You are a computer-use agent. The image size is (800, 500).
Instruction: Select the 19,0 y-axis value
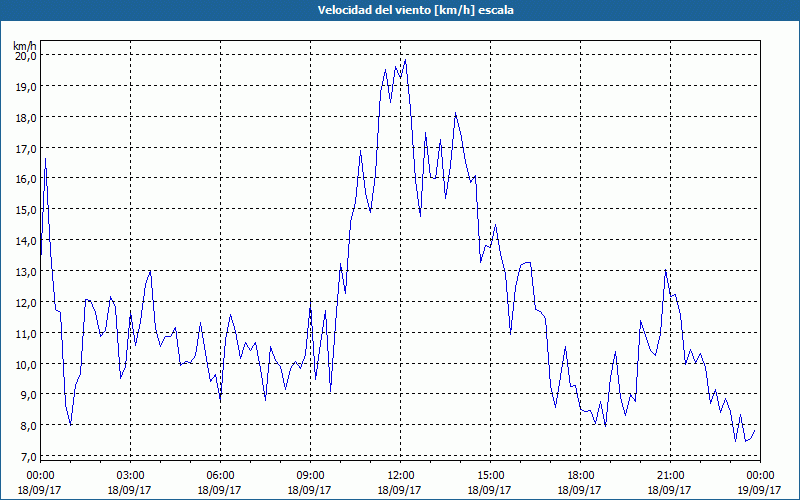click(x=26, y=87)
